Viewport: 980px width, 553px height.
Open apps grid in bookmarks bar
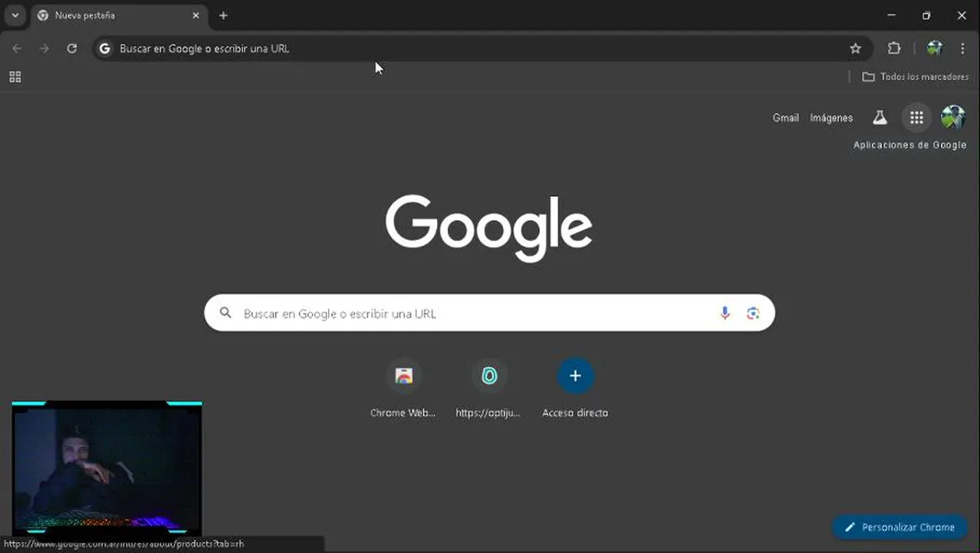tap(15, 77)
